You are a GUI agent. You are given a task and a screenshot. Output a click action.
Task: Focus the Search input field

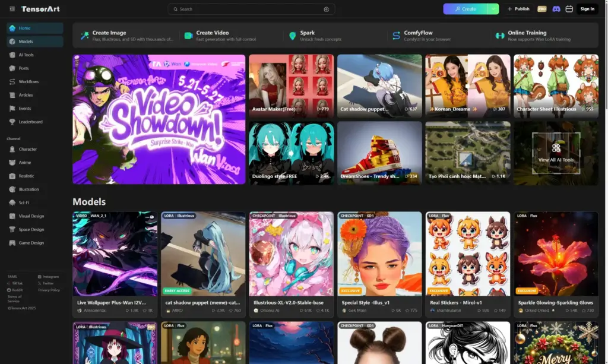click(251, 9)
